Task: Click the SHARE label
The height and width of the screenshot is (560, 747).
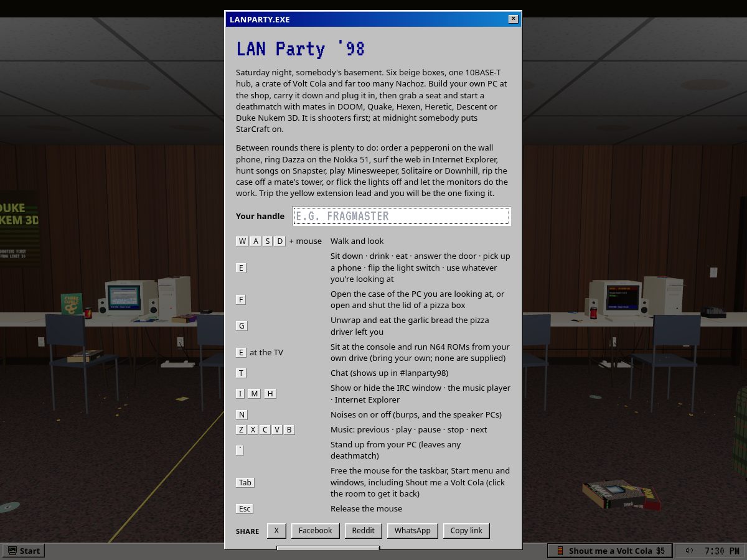Action: (248, 531)
